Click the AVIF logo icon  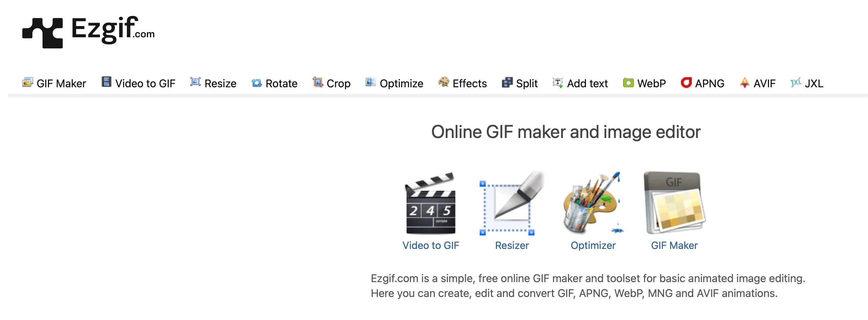[x=745, y=83]
